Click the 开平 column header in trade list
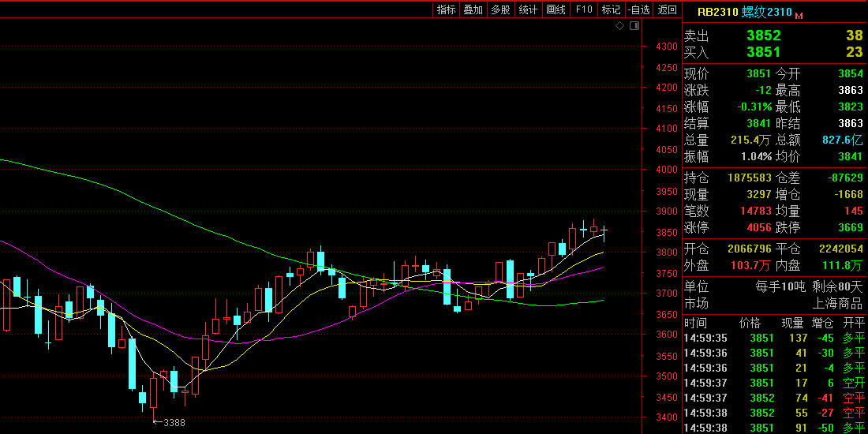868x434 pixels. click(x=853, y=323)
